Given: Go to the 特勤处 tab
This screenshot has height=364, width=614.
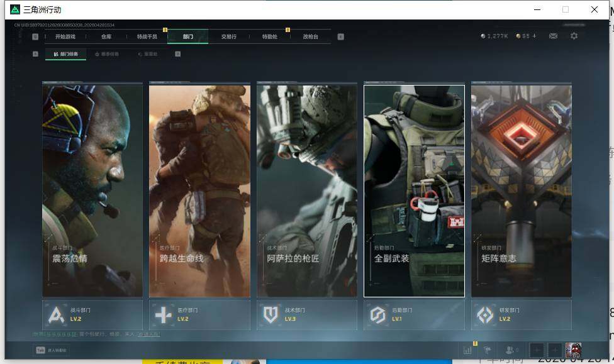Looking at the screenshot, I should [x=269, y=37].
